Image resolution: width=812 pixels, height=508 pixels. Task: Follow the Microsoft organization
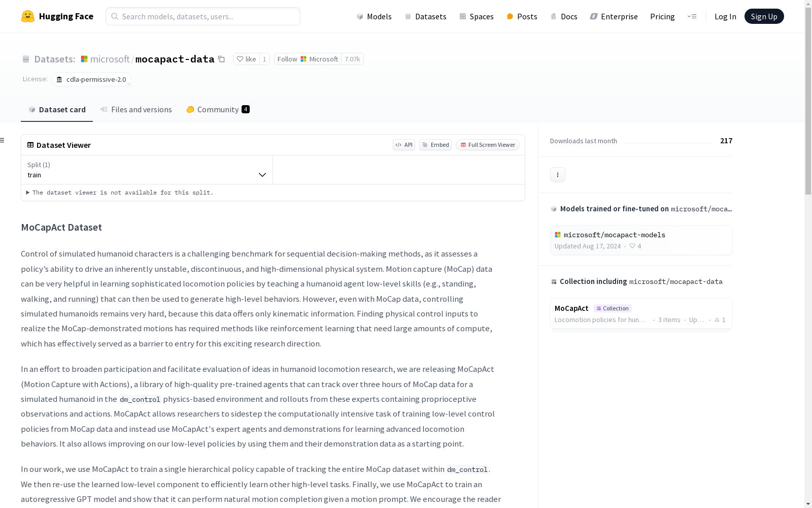click(x=308, y=59)
